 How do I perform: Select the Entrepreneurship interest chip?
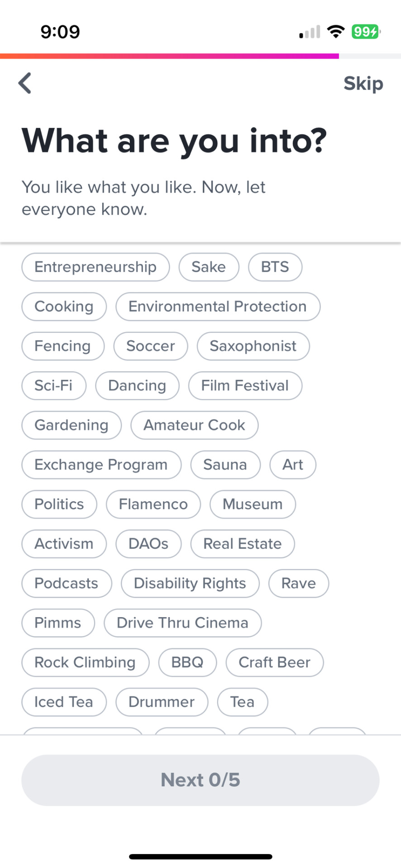pyautogui.click(x=95, y=267)
